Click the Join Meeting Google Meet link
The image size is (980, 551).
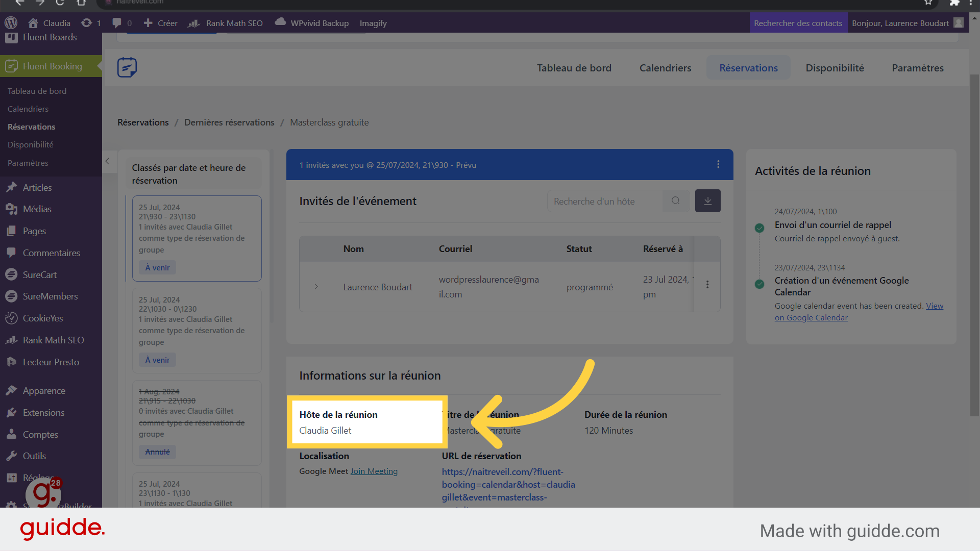374,471
